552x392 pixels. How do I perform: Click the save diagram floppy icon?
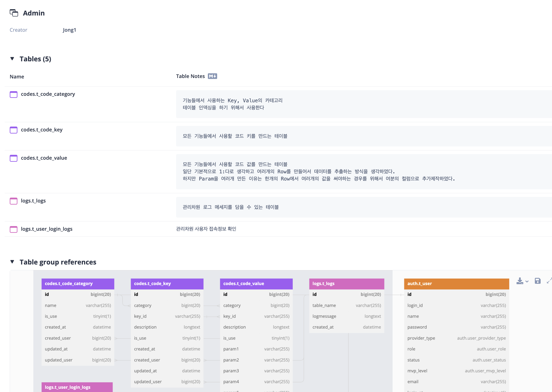click(537, 281)
